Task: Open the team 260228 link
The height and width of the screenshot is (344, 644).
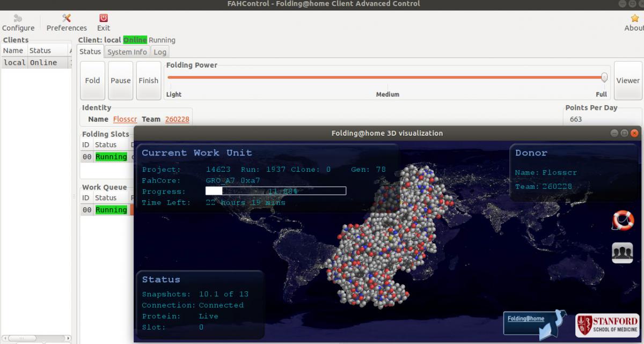Action: point(177,119)
